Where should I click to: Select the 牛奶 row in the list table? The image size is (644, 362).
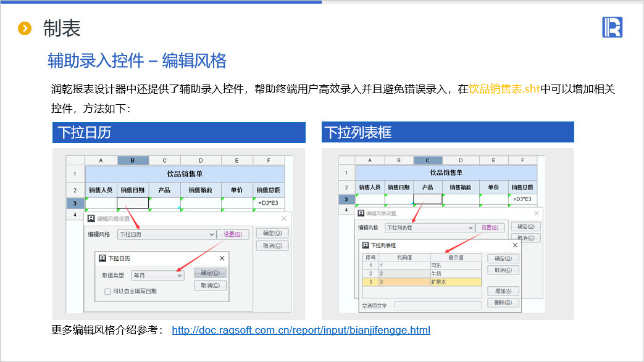(422, 274)
